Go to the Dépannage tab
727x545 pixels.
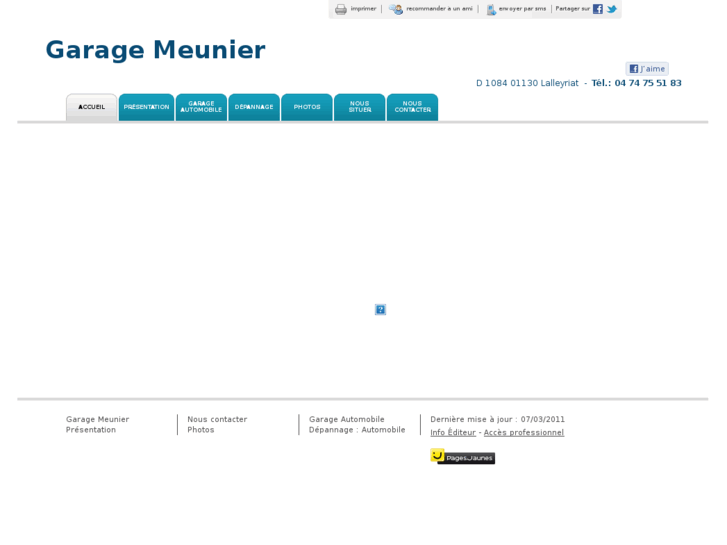click(x=254, y=107)
